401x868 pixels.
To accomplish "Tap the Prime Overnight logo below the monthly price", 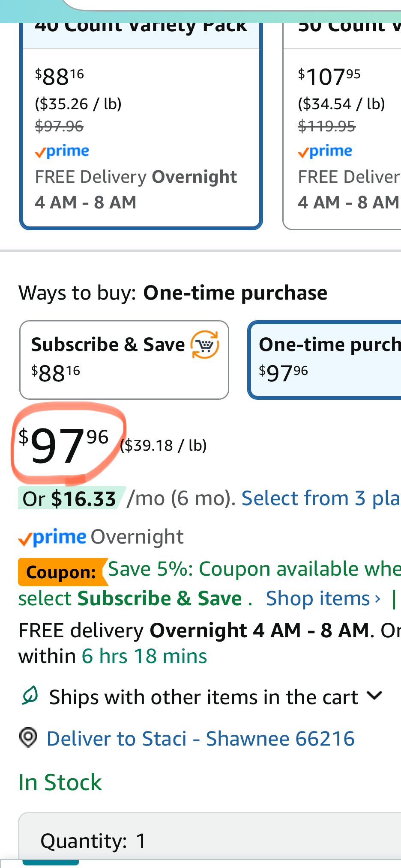I will (52, 537).
